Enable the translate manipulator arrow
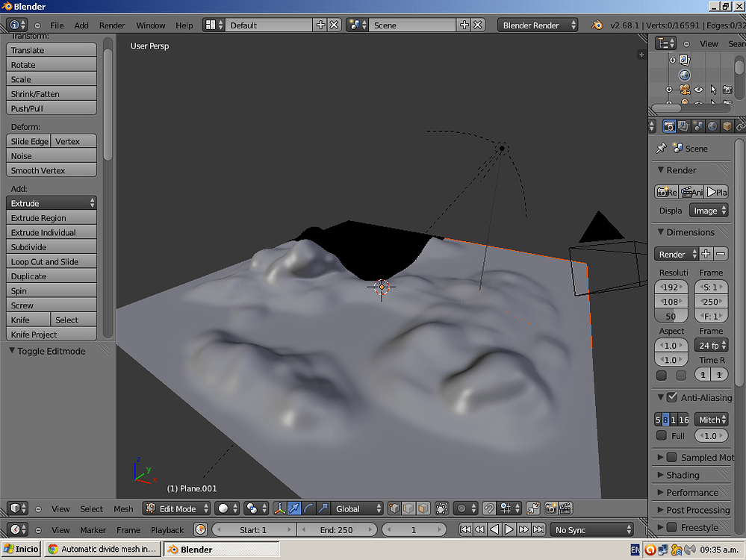Image resolution: width=746 pixels, height=560 pixels. pyautogui.click(x=294, y=508)
